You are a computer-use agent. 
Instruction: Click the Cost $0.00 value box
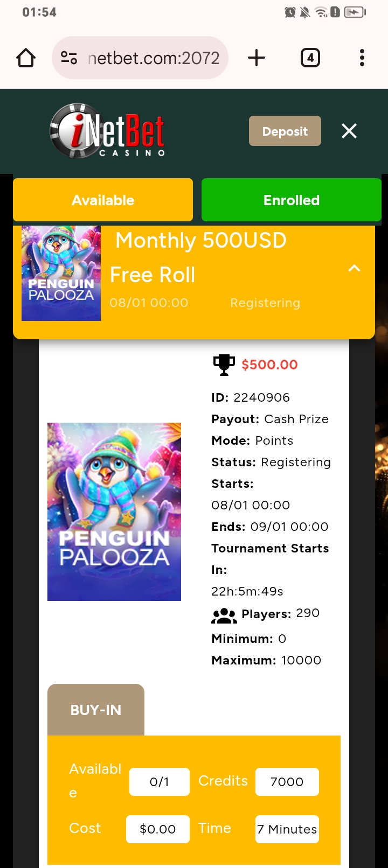click(157, 829)
